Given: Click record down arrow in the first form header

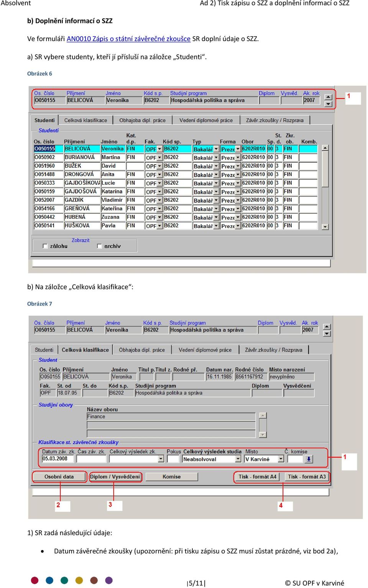Looking at the screenshot, I should (328, 104).
